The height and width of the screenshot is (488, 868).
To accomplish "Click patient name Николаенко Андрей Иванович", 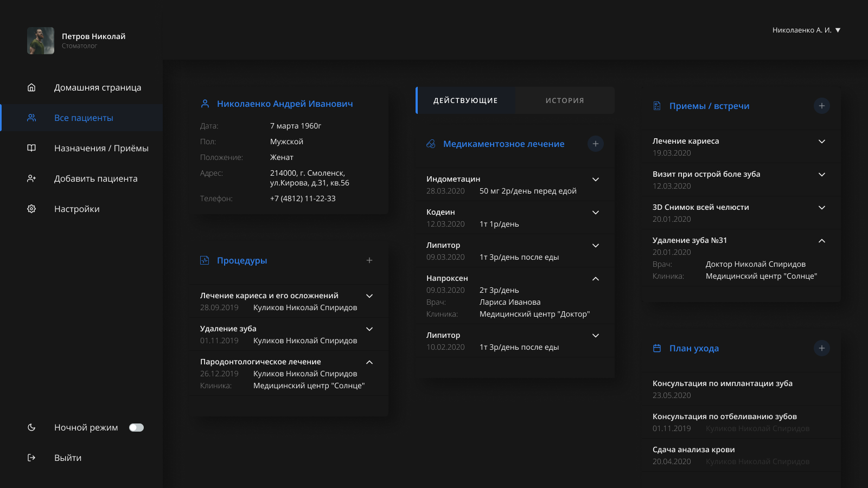I will [285, 104].
